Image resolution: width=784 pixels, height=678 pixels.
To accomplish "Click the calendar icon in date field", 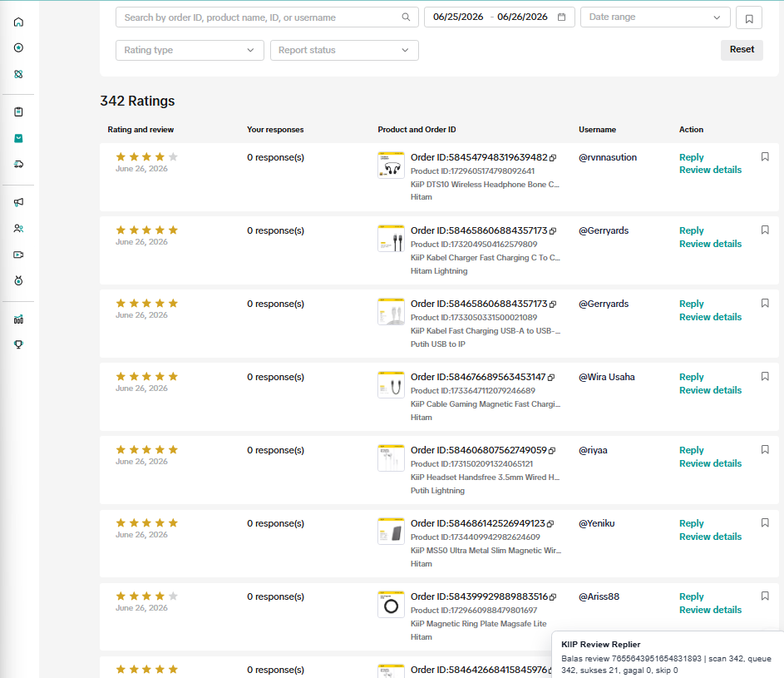I will coord(561,17).
